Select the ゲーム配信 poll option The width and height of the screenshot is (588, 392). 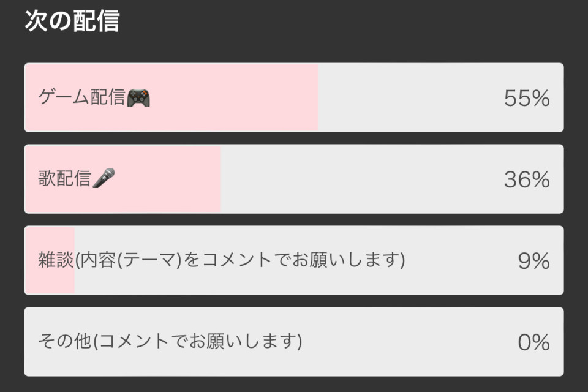294,97
